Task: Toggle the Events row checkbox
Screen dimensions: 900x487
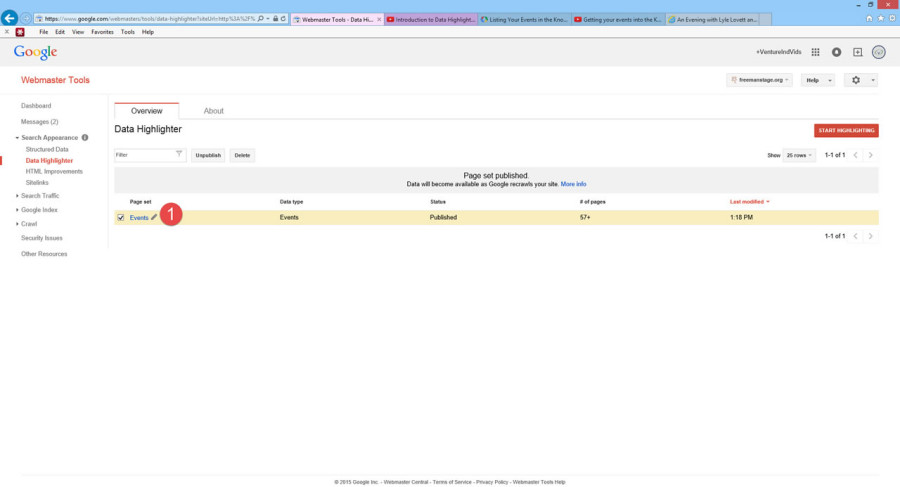Action: coord(121,218)
